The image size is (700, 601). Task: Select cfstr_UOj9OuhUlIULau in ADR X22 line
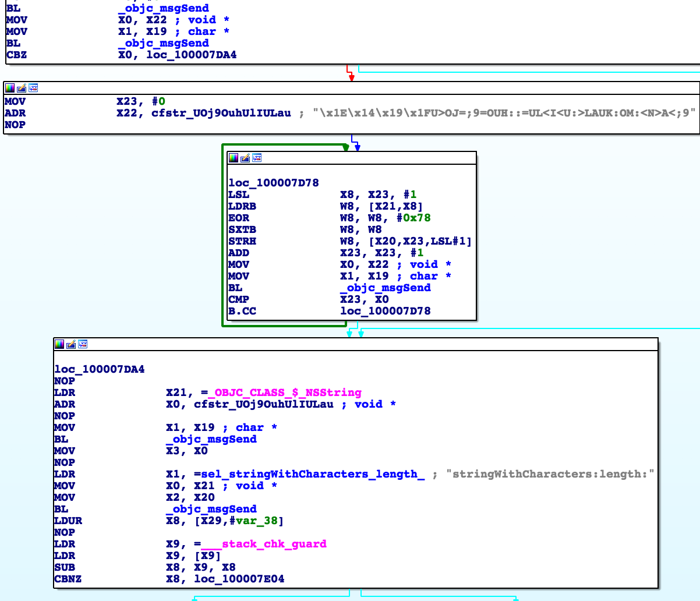tap(221, 113)
